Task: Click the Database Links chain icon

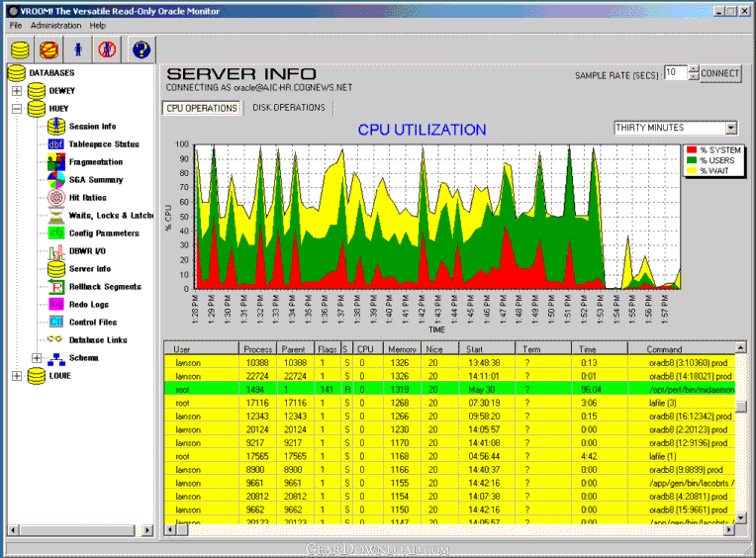Action: [x=55, y=339]
